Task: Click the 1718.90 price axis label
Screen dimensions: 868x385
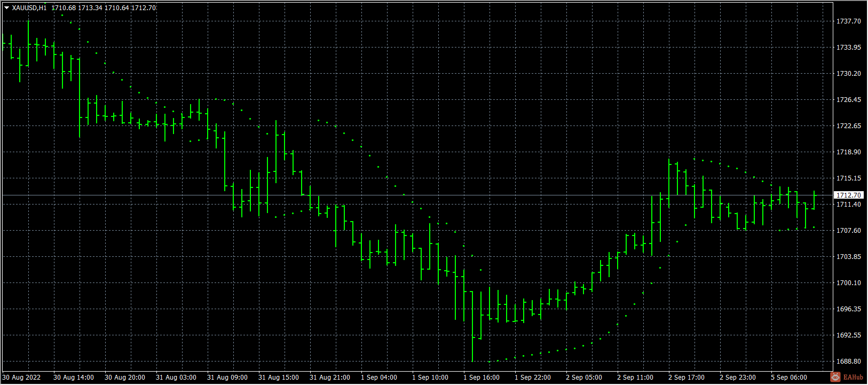Action: (x=849, y=152)
